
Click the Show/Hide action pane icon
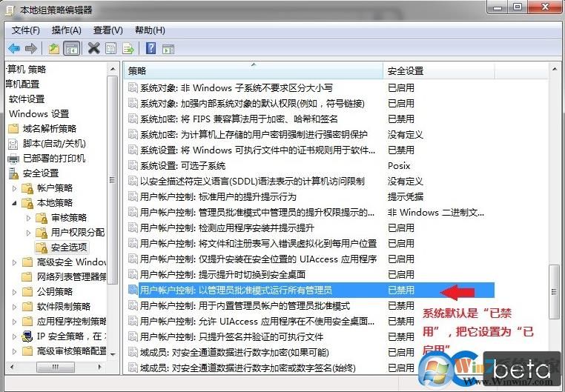(168, 49)
